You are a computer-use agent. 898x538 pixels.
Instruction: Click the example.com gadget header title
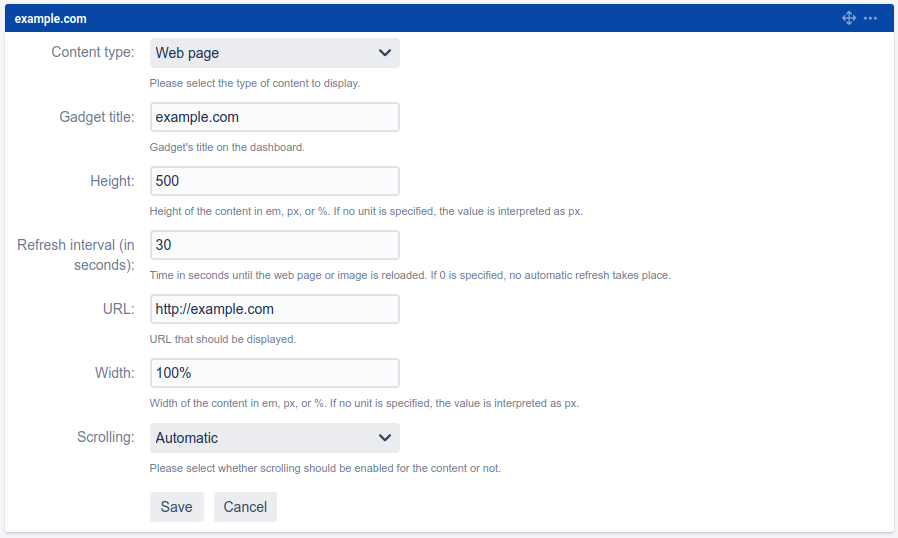click(50, 19)
